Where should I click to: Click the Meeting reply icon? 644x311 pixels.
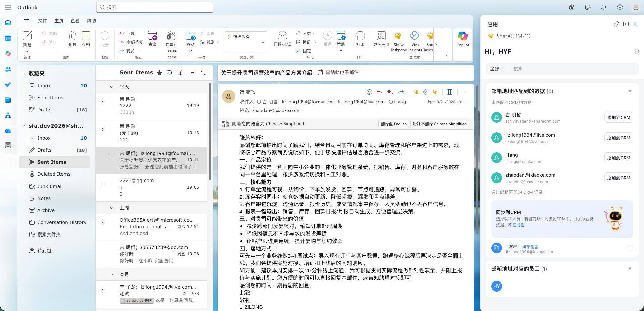point(152,36)
